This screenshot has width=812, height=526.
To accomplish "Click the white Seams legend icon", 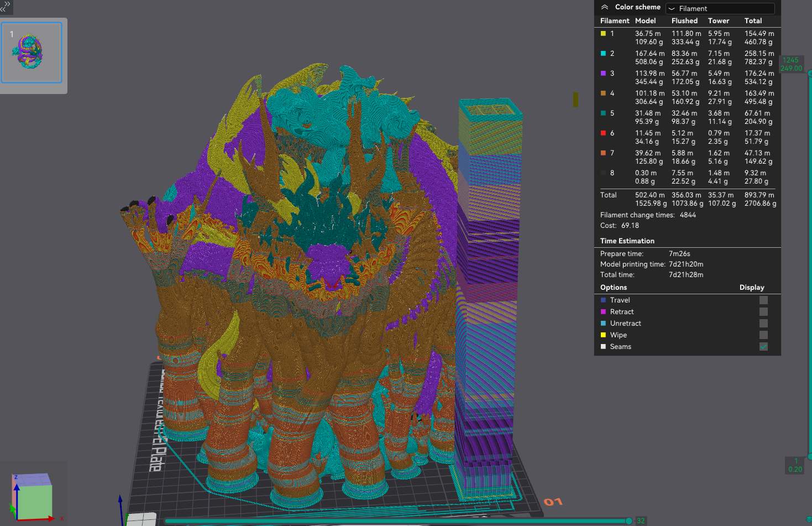I will pos(604,347).
